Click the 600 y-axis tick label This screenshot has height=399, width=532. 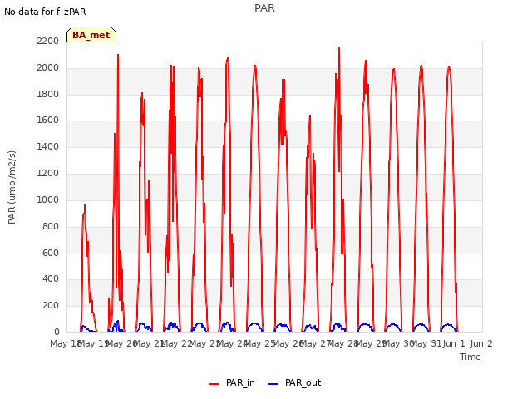[51, 253]
